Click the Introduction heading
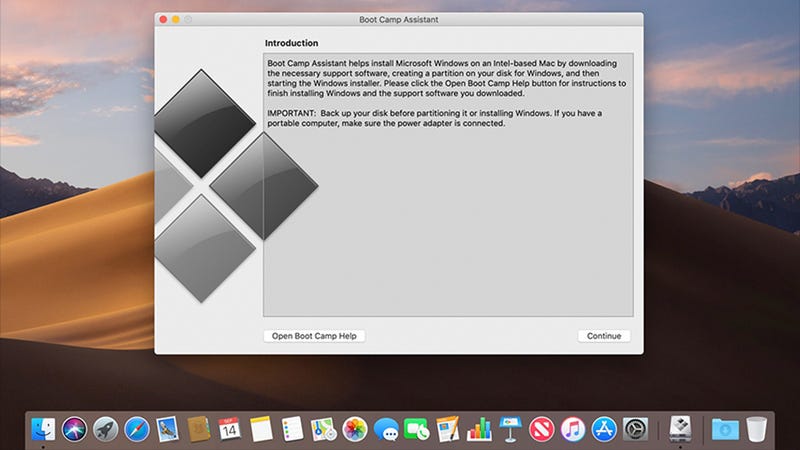 point(291,43)
